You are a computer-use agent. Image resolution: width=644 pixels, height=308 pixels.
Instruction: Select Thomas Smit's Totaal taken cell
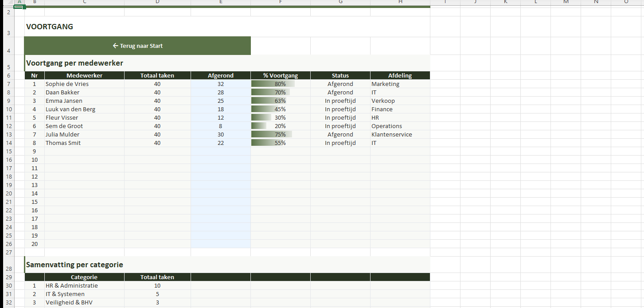(157, 143)
